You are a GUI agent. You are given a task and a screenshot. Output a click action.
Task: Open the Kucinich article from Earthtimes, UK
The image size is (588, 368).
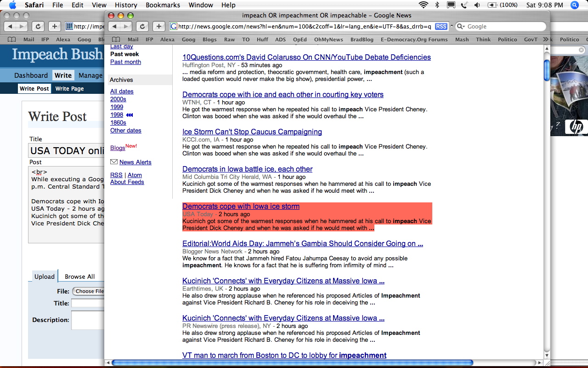click(283, 281)
